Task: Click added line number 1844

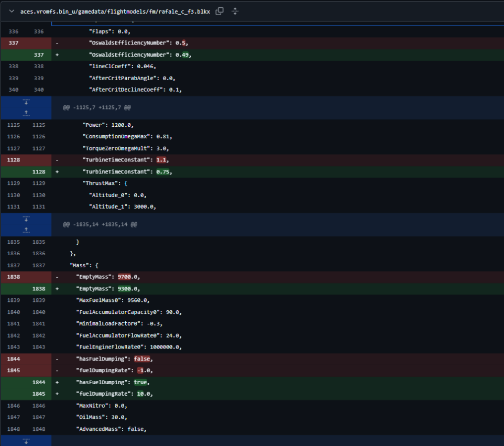Action: [x=39, y=383]
